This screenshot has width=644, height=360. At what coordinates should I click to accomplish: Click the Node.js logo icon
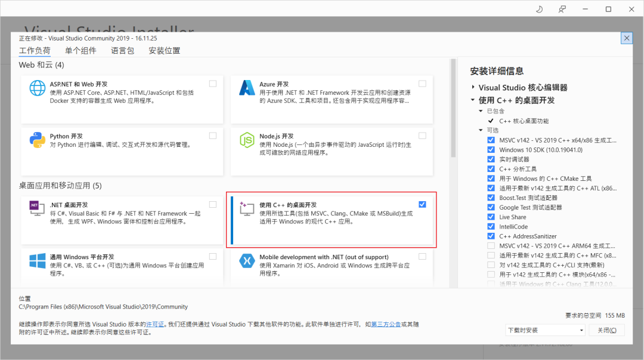[x=247, y=140]
